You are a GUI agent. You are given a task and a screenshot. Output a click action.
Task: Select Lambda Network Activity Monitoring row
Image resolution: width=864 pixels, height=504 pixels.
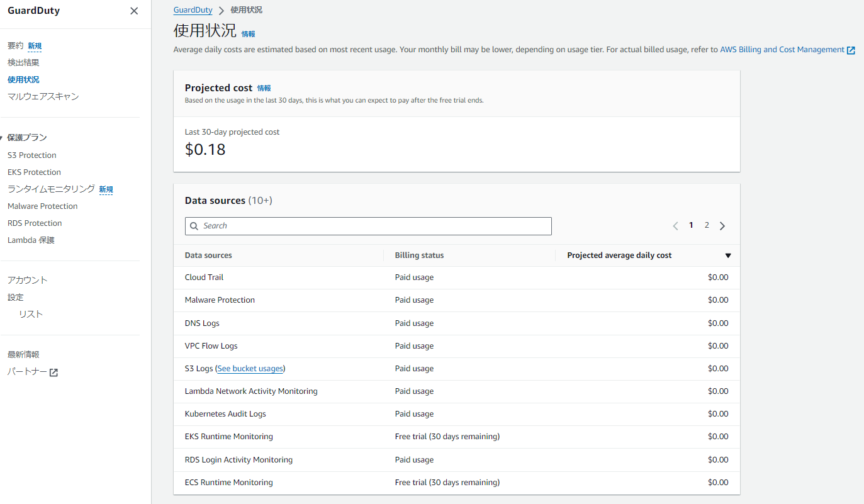251,391
